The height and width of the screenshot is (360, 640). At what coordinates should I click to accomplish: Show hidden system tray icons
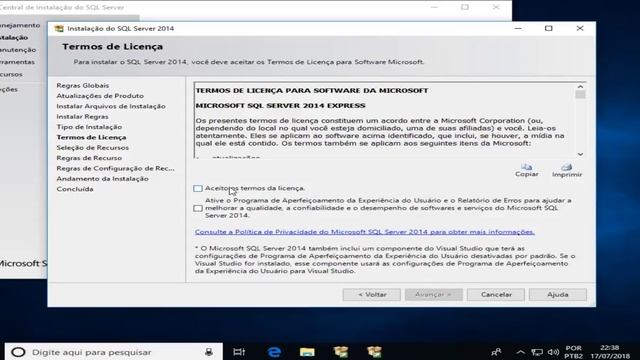coord(520,352)
